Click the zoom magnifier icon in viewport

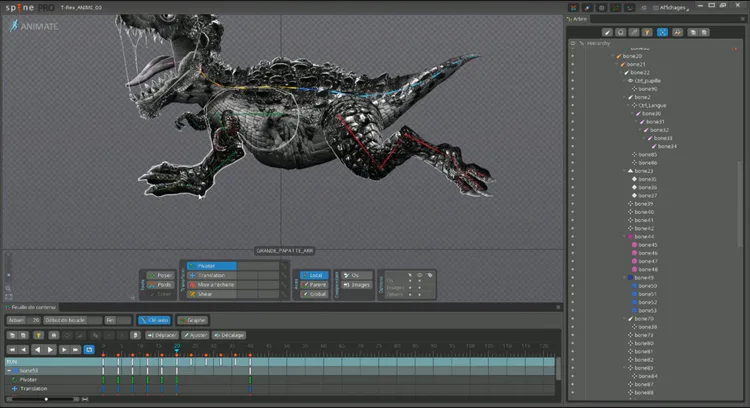pos(9,288)
